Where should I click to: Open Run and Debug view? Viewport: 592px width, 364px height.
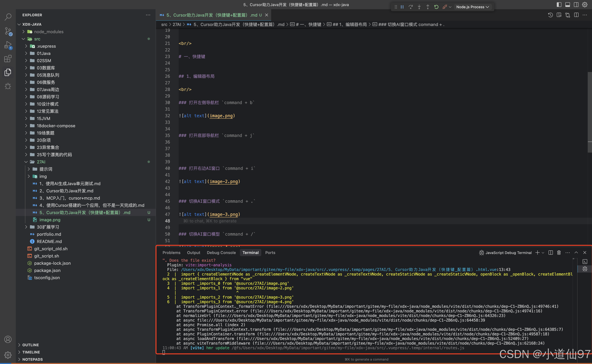tap(8, 45)
